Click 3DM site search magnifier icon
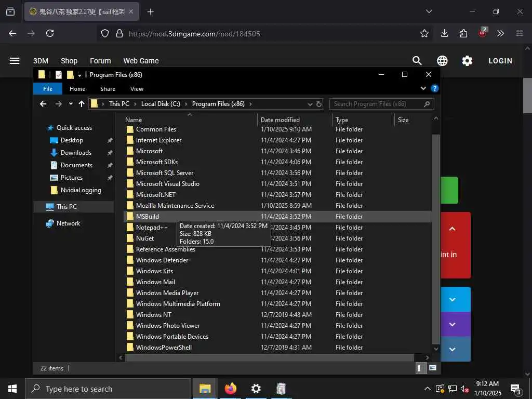This screenshot has height=399, width=532. coord(417,61)
